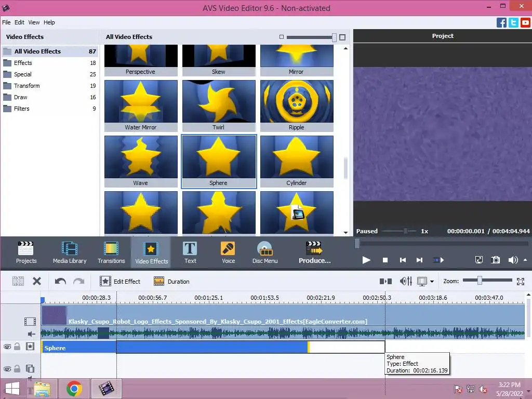Click the Sphere effect block on timeline
Viewport: 532px width, 399px height.
[175, 348]
